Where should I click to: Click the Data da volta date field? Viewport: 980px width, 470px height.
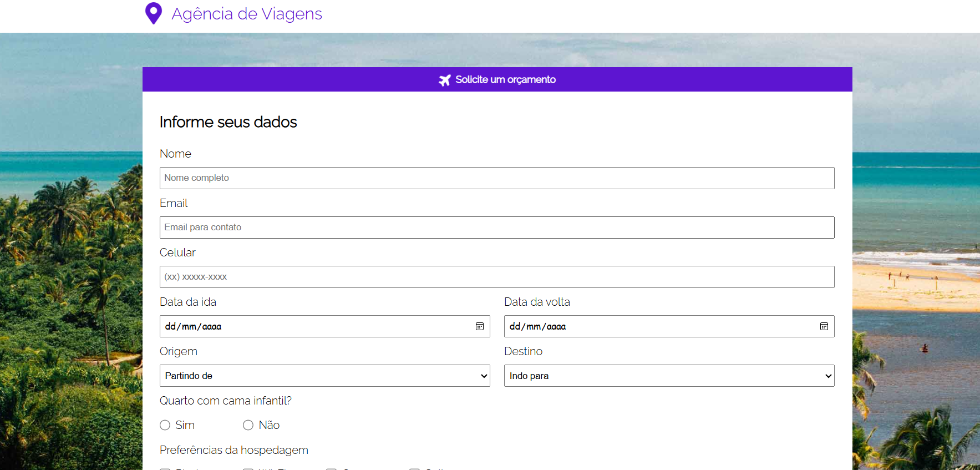click(x=669, y=326)
